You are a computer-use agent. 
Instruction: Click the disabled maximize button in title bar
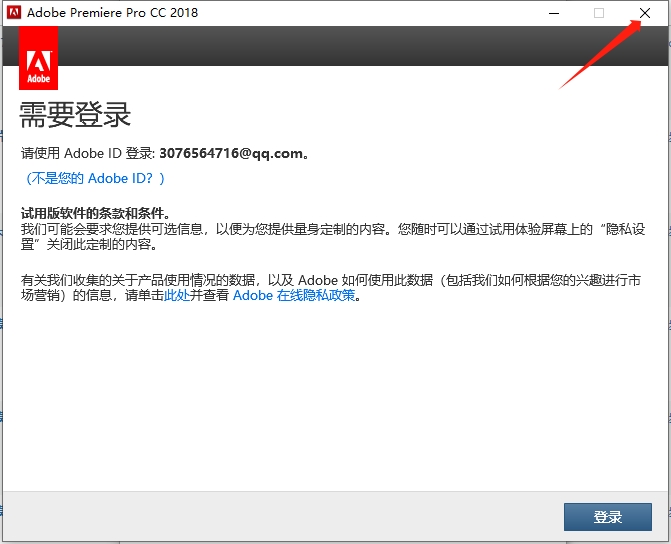pos(599,13)
